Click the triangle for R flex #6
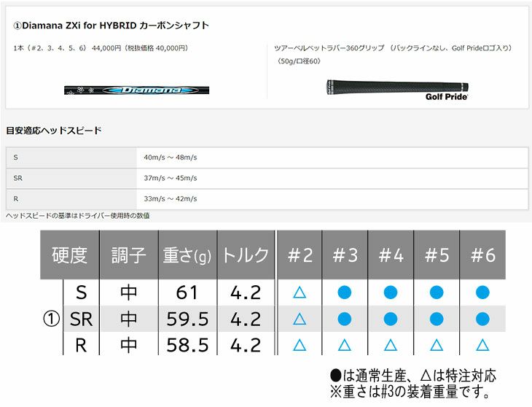The image size is (532, 407). (482, 345)
